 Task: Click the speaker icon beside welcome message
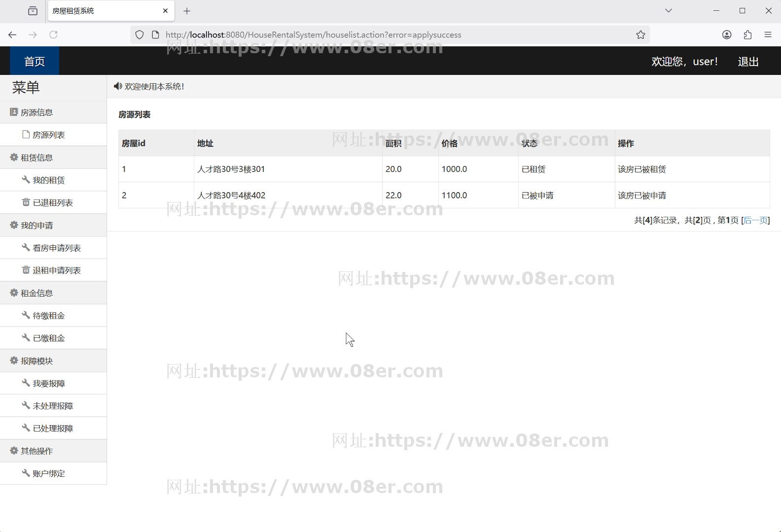pos(118,86)
